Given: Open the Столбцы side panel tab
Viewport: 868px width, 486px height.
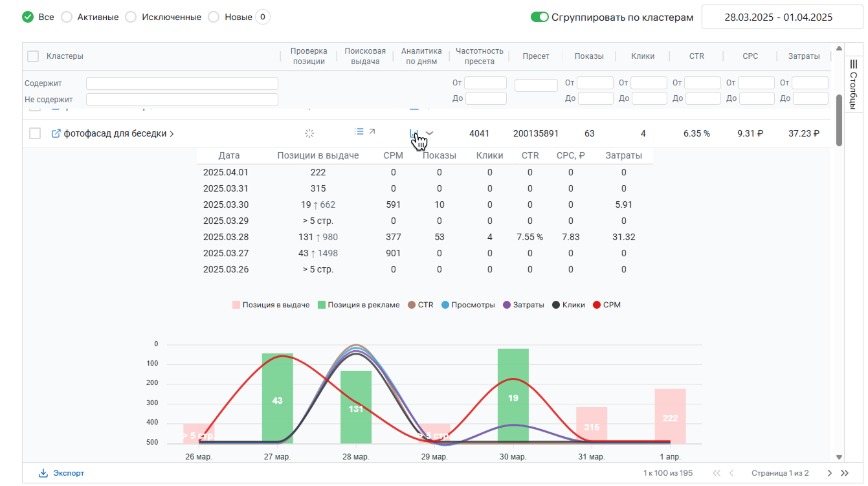Looking at the screenshot, I should [x=853, y=85].
